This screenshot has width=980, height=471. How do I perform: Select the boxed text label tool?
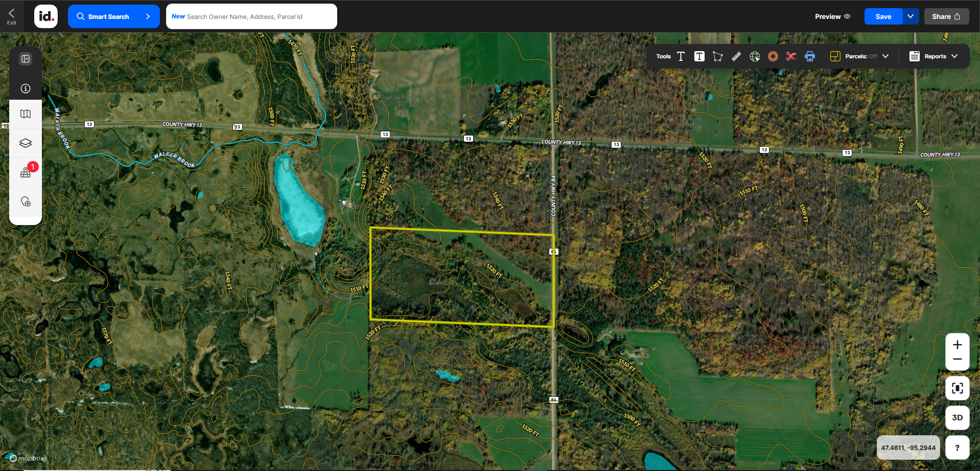[699, 56]
